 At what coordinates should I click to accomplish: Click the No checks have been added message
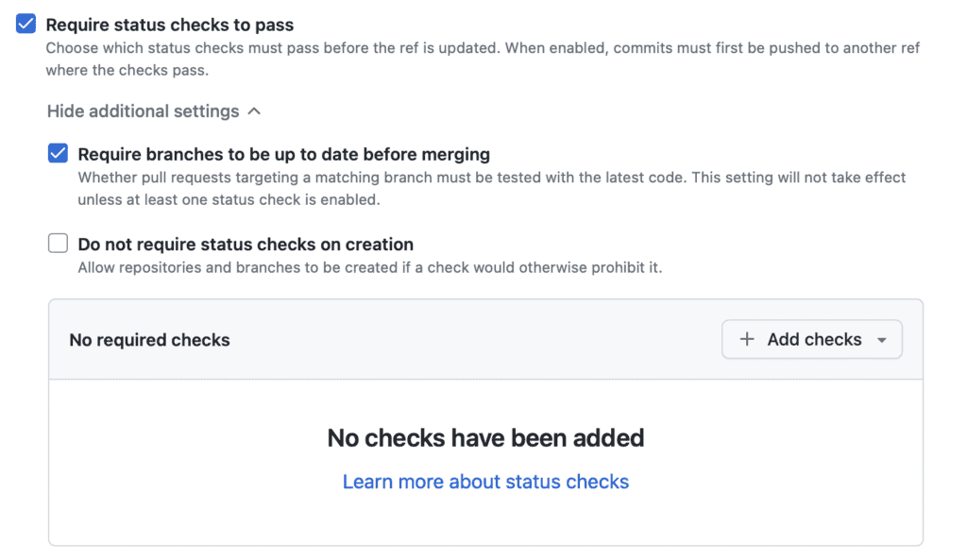(485, 438)
